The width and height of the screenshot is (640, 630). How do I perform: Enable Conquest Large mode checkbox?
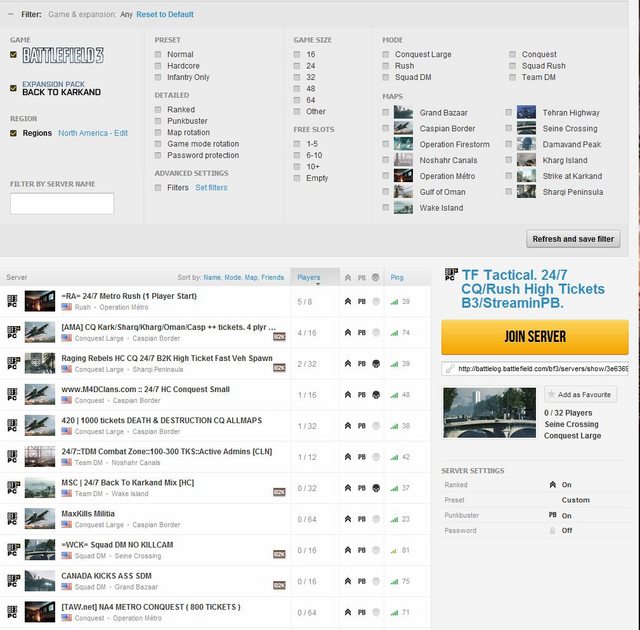tap(386, 54)
